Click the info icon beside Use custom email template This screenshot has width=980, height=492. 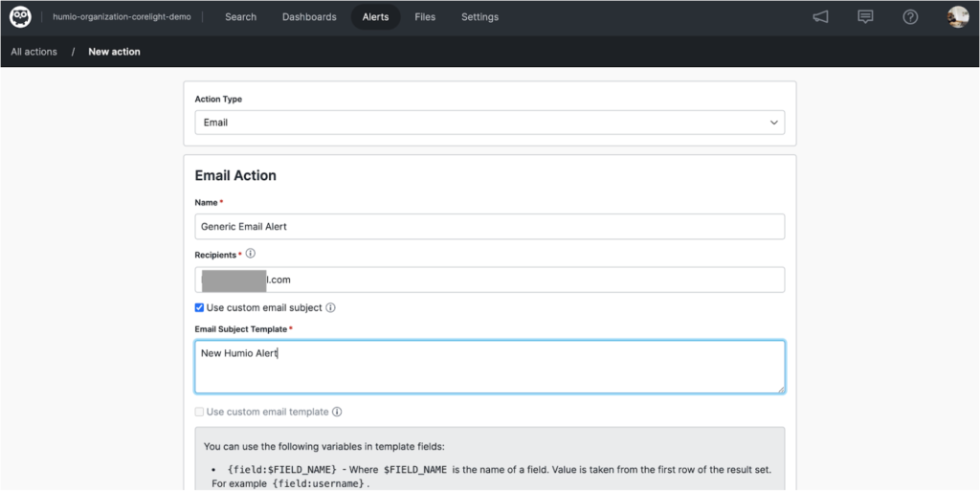[337, 412]
